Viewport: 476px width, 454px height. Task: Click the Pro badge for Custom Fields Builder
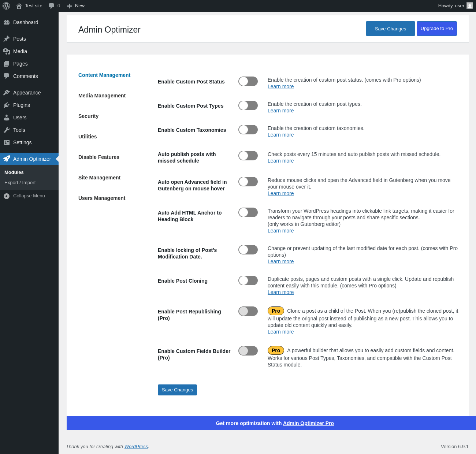[276, 350]
